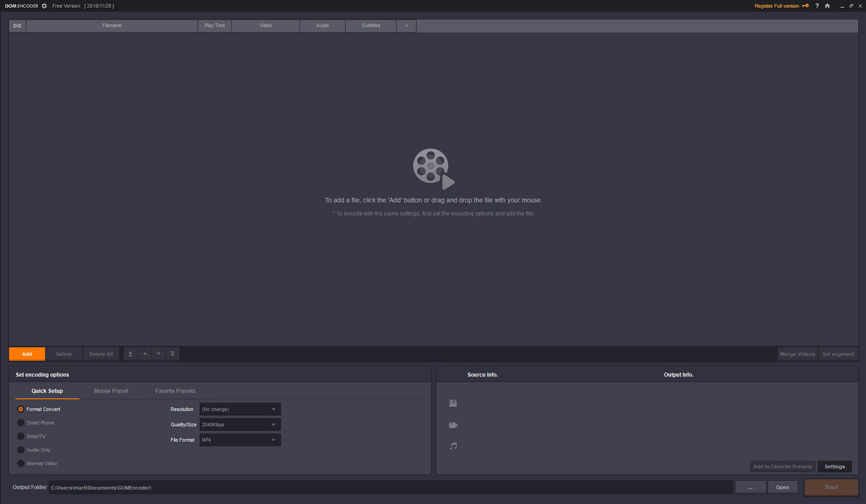The height and width of the screenshot is (504, 866).
Task: Switch to the Favorite Presets tab
Action: coord(175,391)
